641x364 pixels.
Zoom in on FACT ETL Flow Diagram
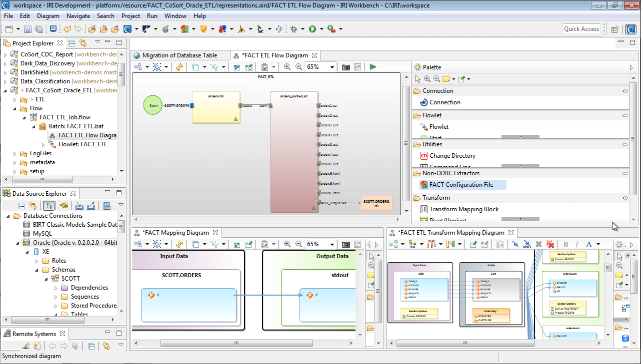coord(287,67)
